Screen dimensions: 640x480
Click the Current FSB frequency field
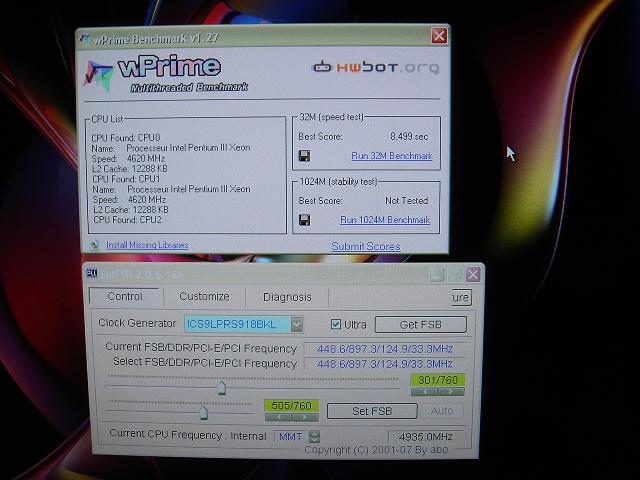(x=384, y=349)
